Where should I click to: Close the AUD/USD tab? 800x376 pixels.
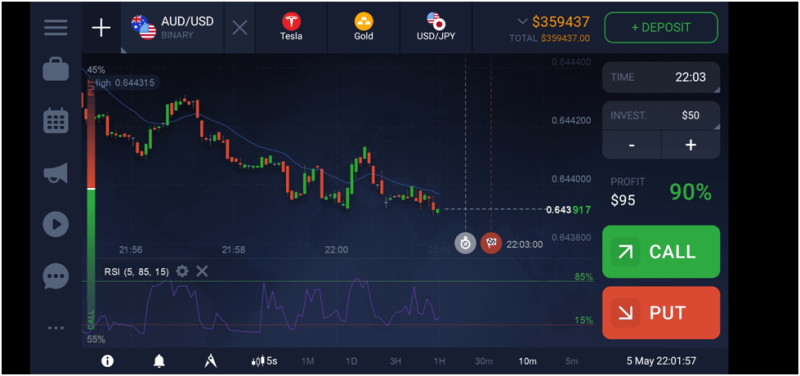coord(239,28)
